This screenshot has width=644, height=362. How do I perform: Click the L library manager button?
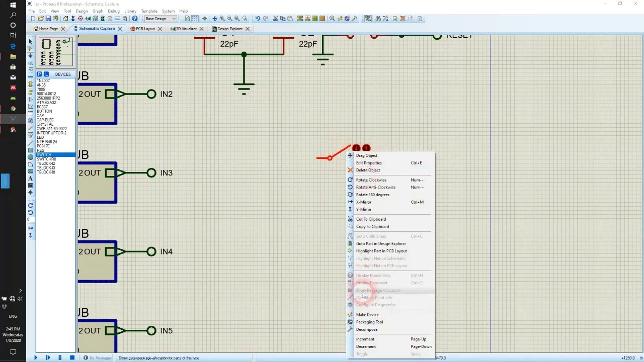[x=46, y=74]
